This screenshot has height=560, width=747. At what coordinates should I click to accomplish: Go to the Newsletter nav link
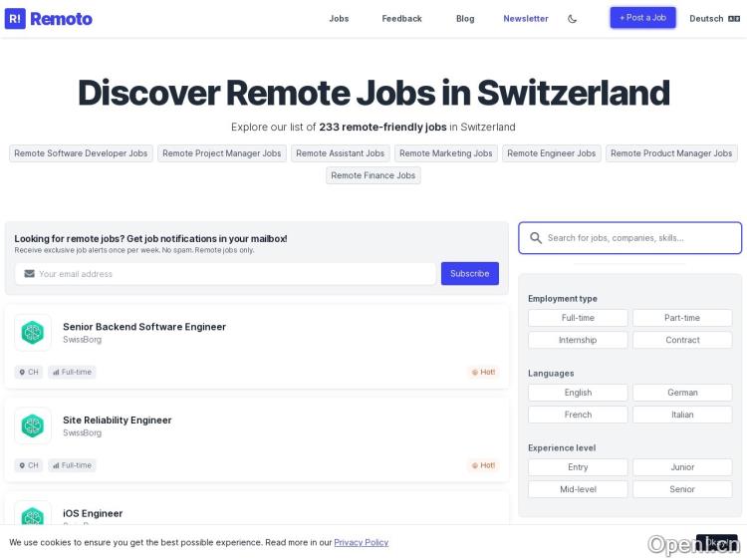(525, 18)
